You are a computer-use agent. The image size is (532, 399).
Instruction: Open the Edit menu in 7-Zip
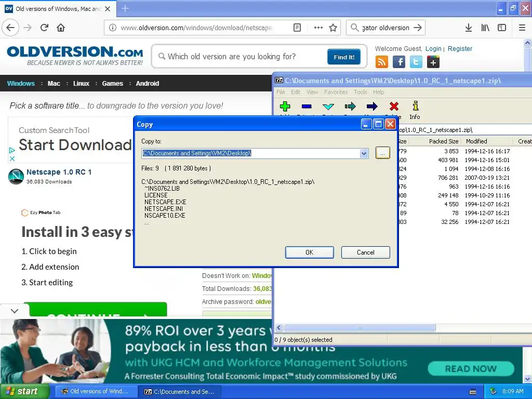(x=296, y=92)
